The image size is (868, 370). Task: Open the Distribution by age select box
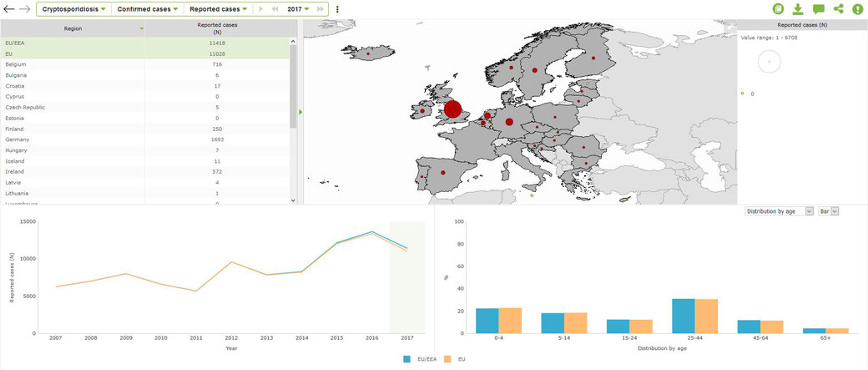779,211
